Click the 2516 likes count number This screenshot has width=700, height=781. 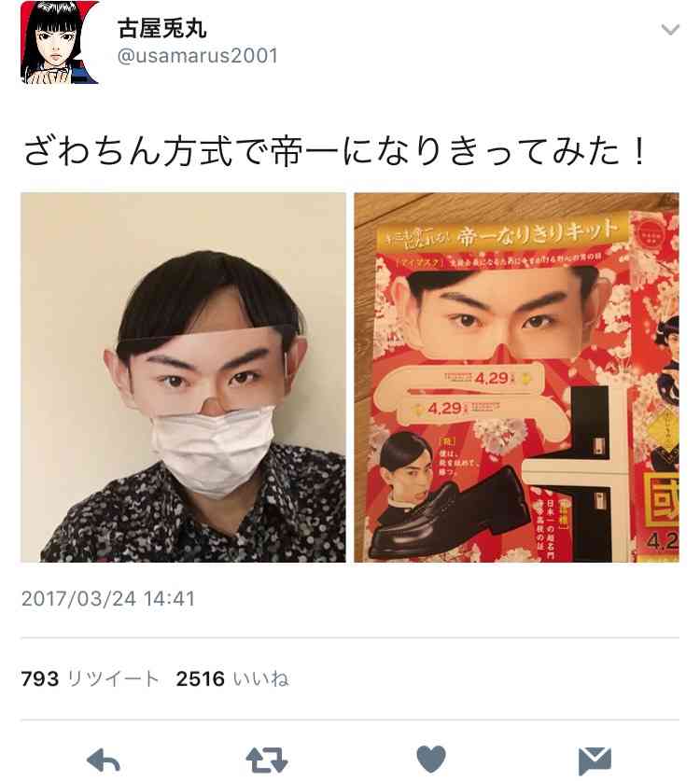tap(201, 678)
